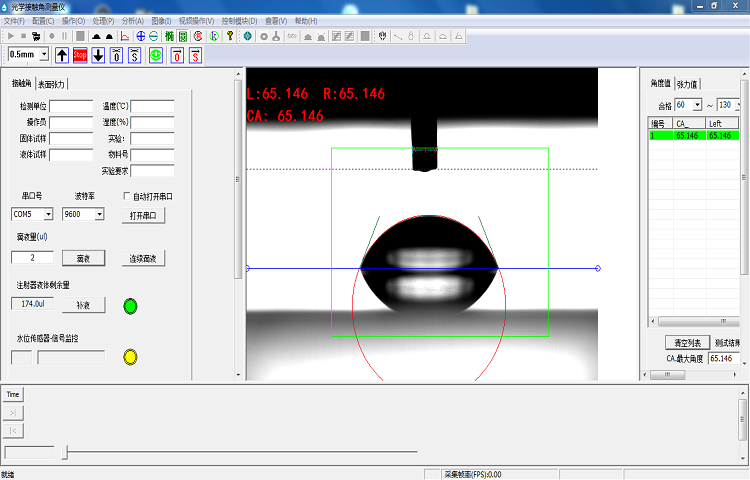750x480 pixels.
Task: Enable the 自动打开串口 checkbox
Action: coord(127,197)
